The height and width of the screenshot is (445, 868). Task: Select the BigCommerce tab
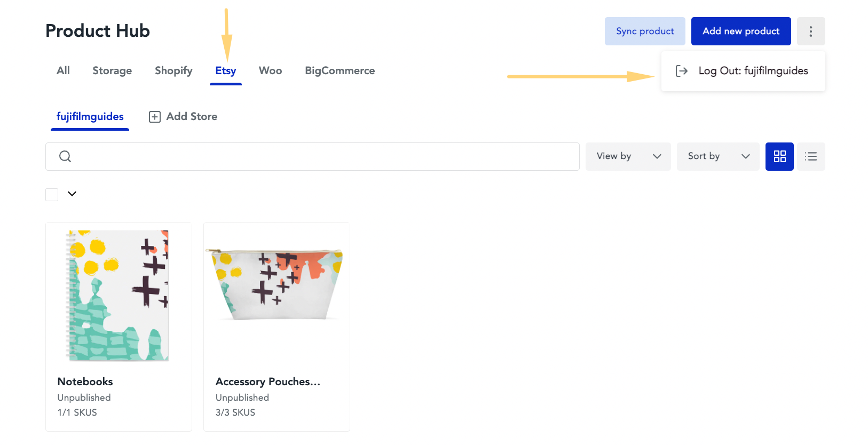coord(340,70)
